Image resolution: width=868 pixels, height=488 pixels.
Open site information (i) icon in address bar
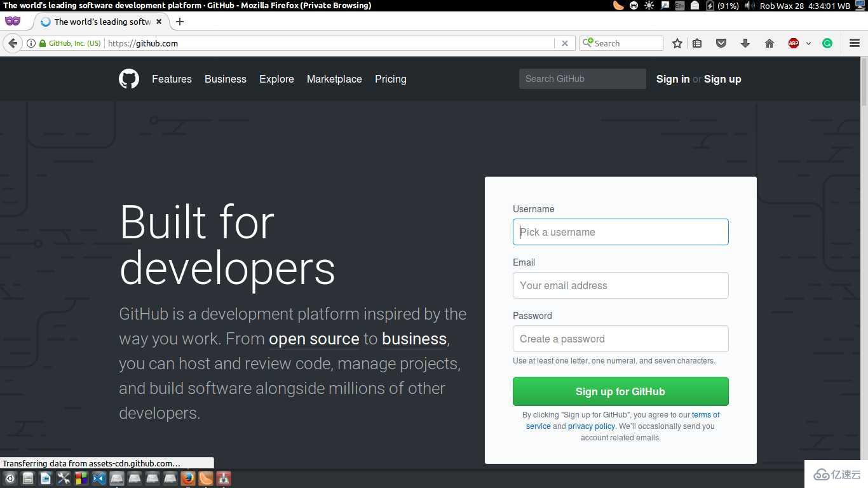31,43
